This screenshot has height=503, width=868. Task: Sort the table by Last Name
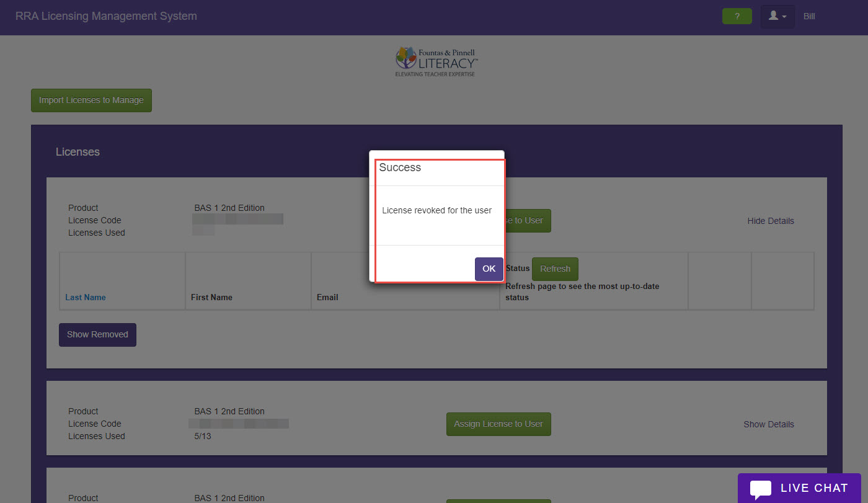[85, 297]
